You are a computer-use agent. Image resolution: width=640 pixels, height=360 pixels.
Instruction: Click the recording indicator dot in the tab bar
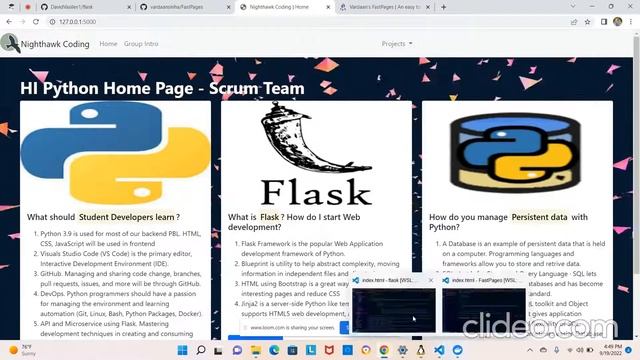[28, 7]
